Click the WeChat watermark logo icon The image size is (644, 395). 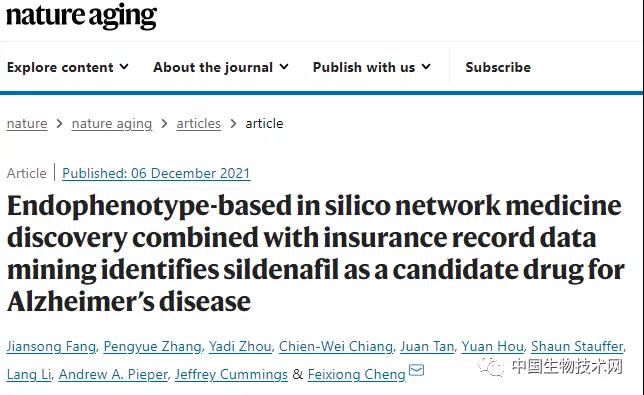[491, 367]
